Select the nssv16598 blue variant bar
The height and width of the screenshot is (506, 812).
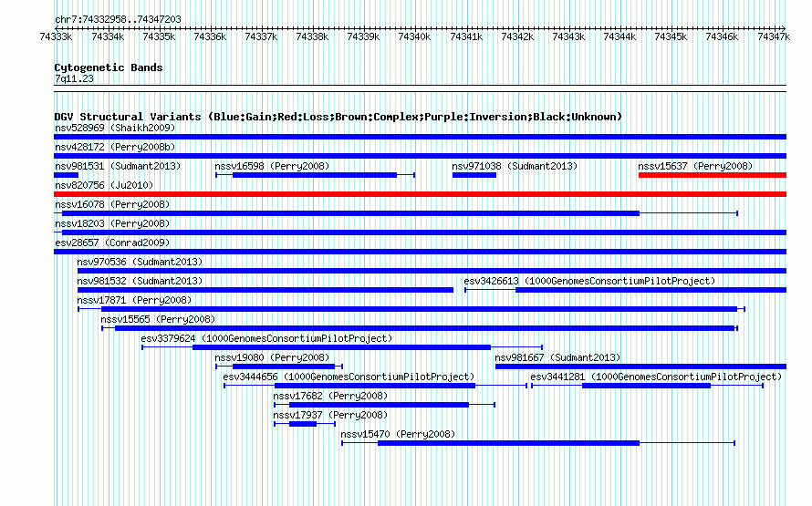point(315,175)
